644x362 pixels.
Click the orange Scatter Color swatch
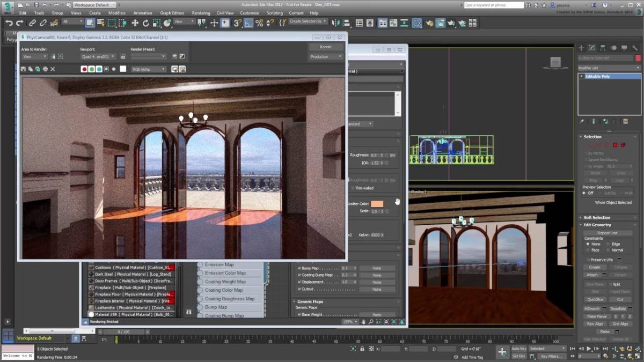tap(377, 203)
